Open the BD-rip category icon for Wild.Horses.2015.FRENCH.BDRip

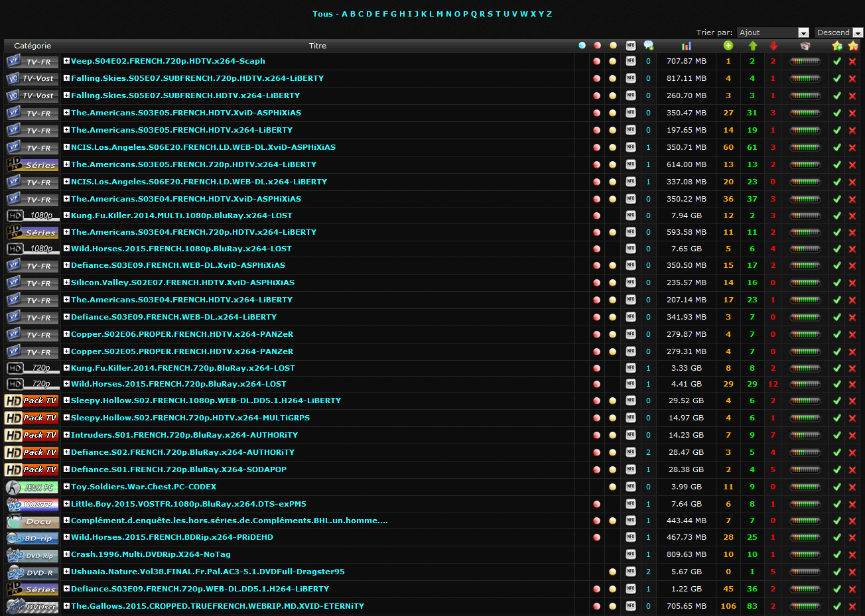click(32, 537)
